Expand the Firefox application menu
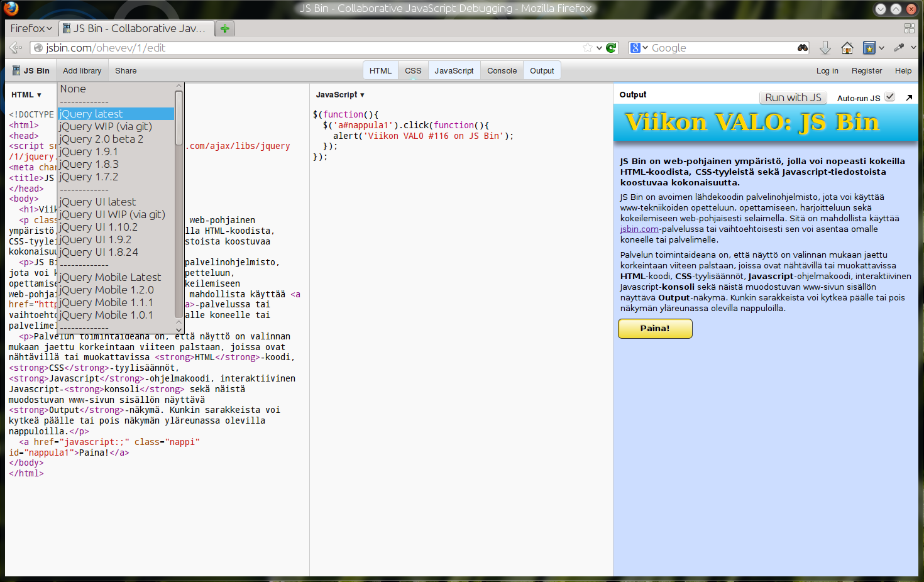This screenshot has width=924, height=582. 31,28
